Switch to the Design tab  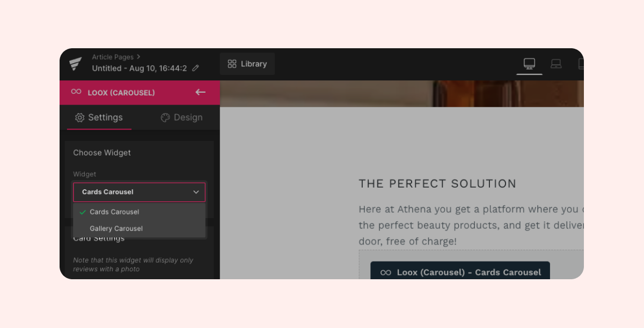pos(181,117)
